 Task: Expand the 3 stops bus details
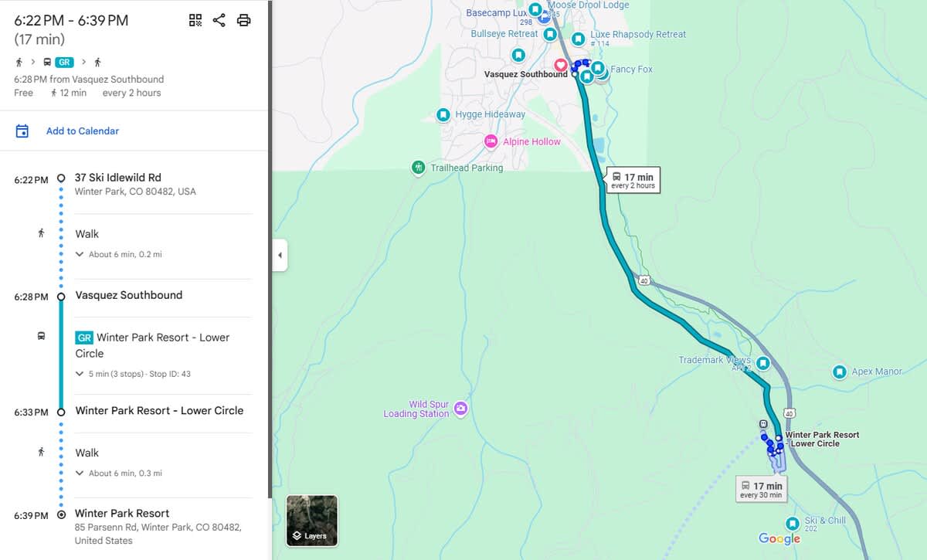click(80, 374)
